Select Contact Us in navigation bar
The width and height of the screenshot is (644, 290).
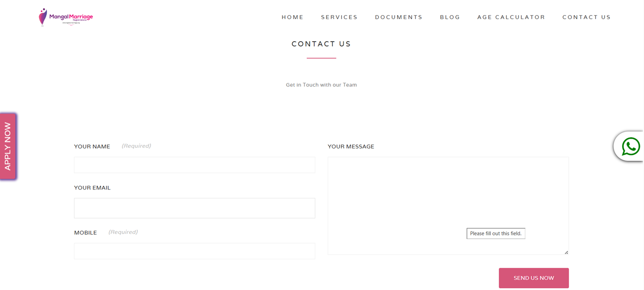click(586, 17)
